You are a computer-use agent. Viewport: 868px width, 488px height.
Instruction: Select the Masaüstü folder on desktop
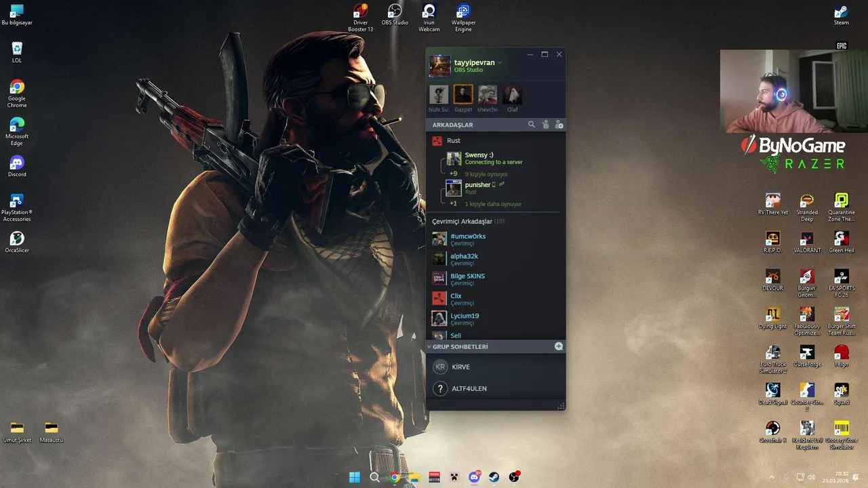(x=51, y=432)
